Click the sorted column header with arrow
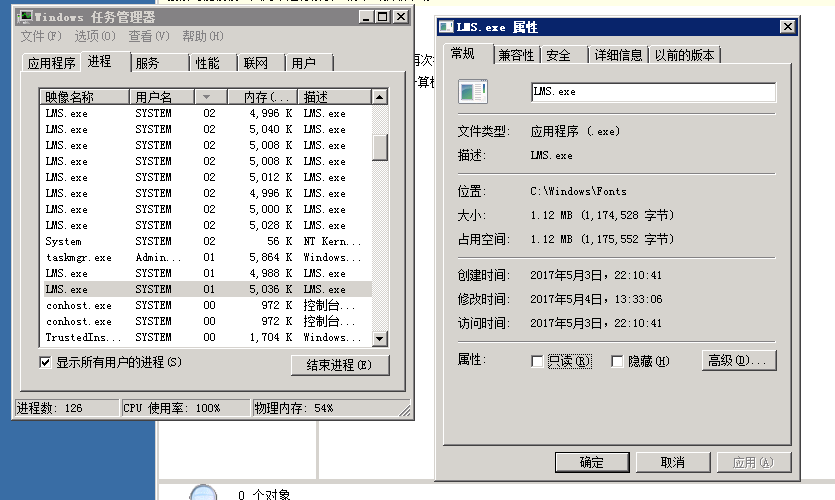This screenshot has height=500, width=835. click(x=206, y=97)
